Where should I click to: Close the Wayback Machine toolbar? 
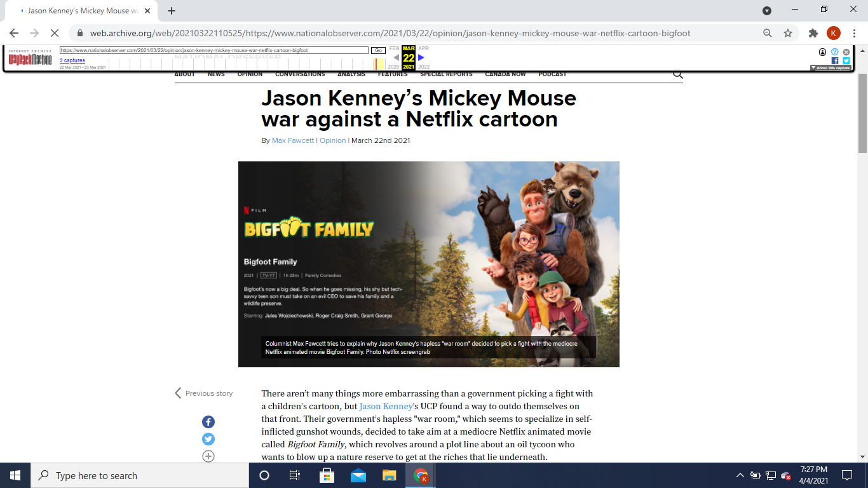click(x=846, y=52)
